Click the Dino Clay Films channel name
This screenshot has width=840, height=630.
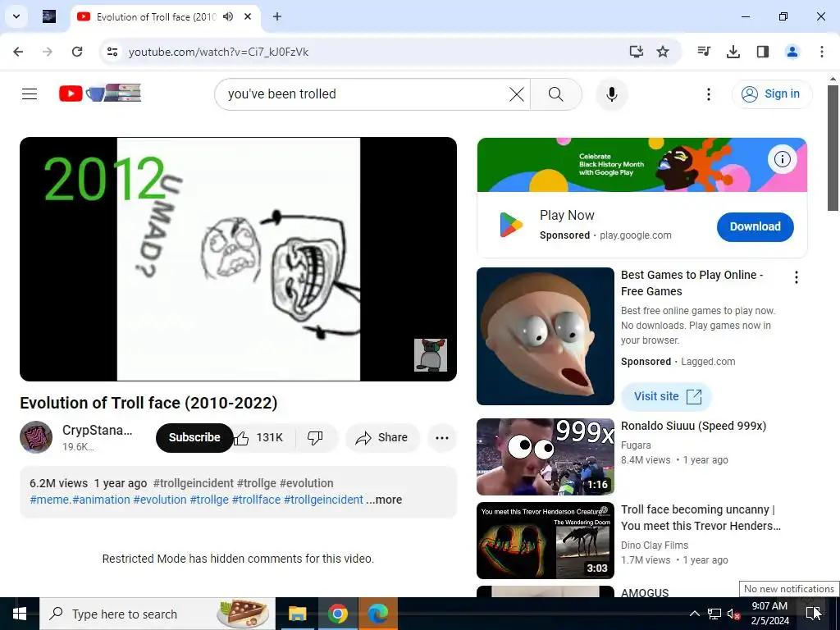point(654,546)
